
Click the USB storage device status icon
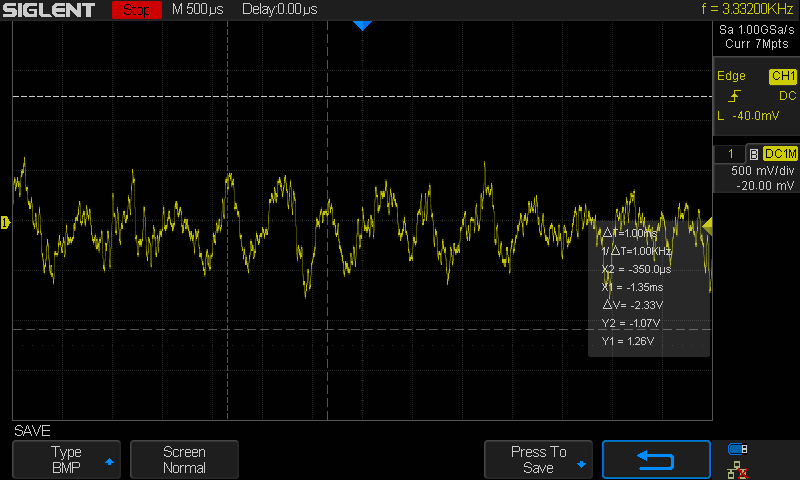pos(737,449)
